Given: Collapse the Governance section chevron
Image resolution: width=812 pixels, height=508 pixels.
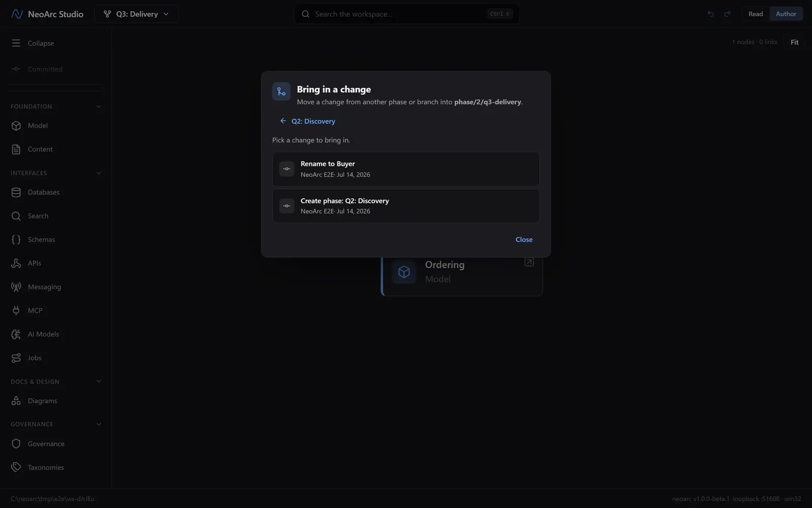Looking at the screenshot, I should [98, 424].
